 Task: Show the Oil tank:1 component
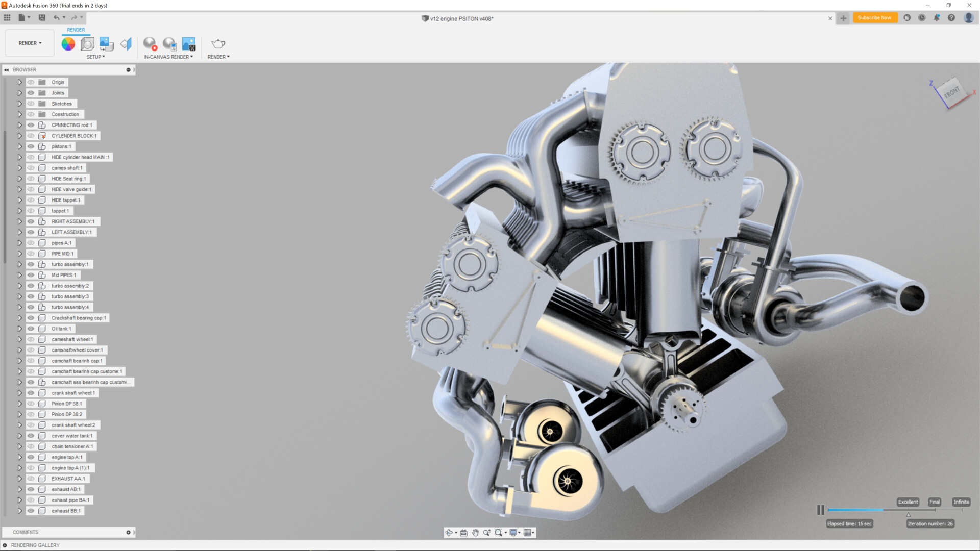pos(31,329)
